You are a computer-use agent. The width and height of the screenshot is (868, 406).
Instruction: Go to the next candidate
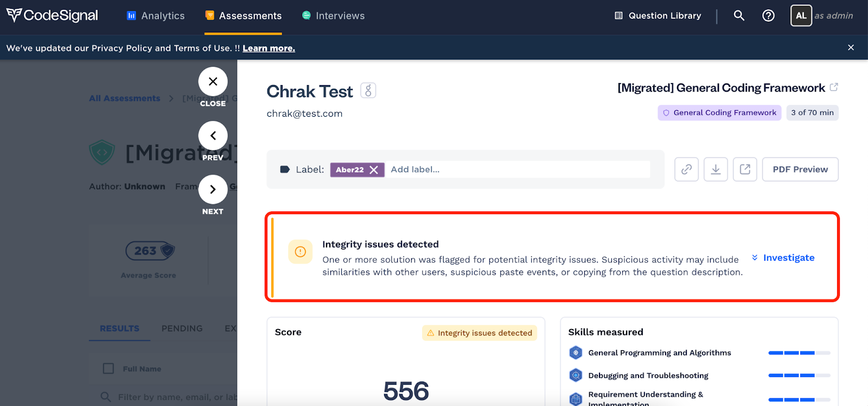213,189
